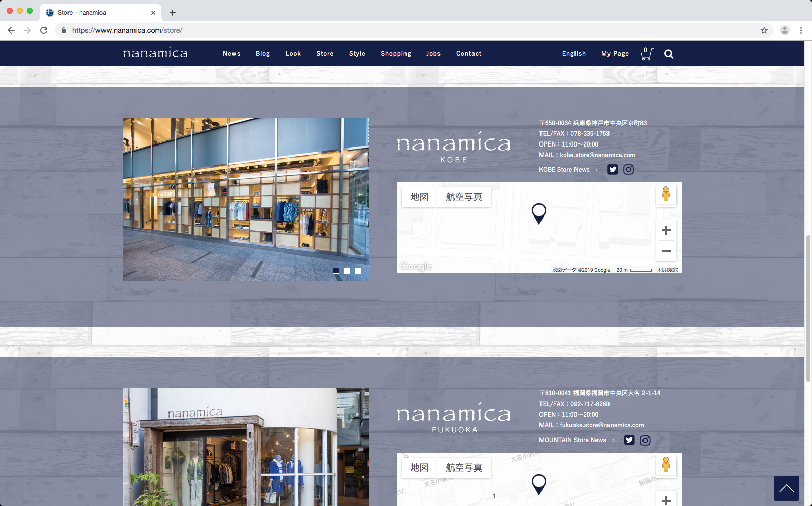Open 利用規約 on KOBE map

tap(668, 270)
